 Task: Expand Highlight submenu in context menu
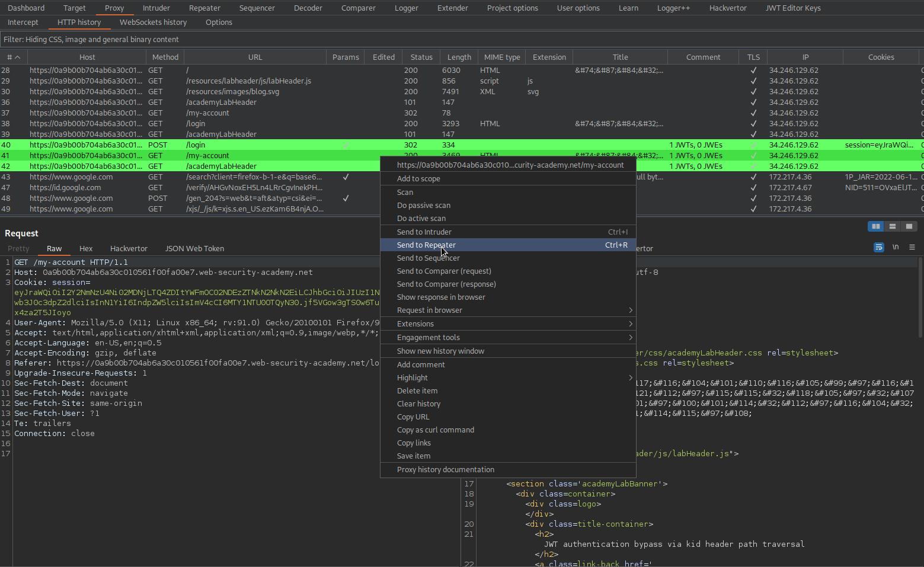508,378
